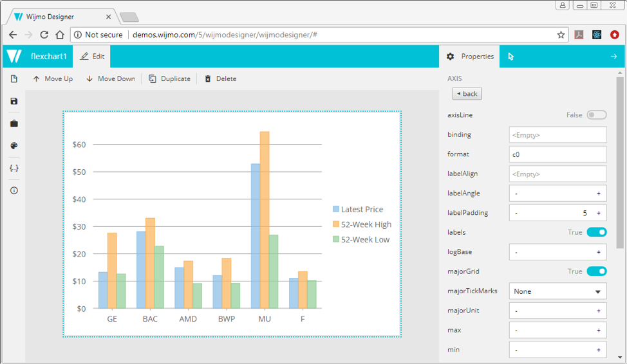Viewport: 627px width, 364px height.
Task: Decrease labelAngle with minus button
Action: (x=516, y=194)
